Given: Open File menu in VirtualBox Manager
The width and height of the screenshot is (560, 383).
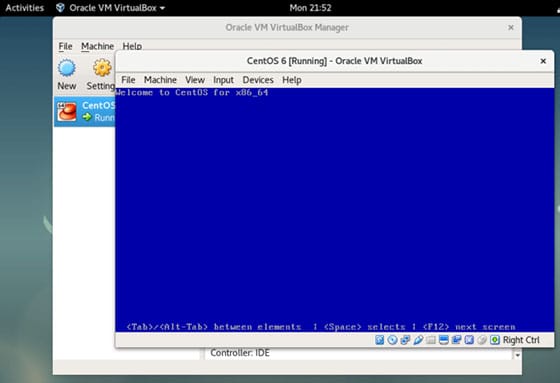Looking at the screenshot, I should (x=65, y=46).
